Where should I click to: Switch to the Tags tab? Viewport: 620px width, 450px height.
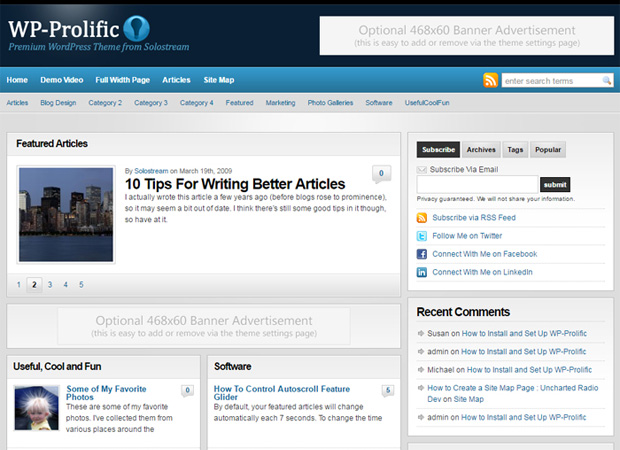(515, 149)
